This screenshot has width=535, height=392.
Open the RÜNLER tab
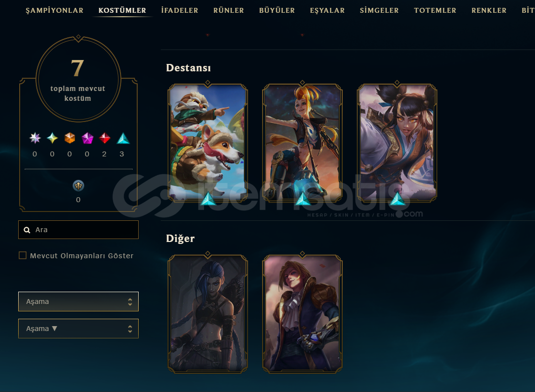(x=229, y=11)
